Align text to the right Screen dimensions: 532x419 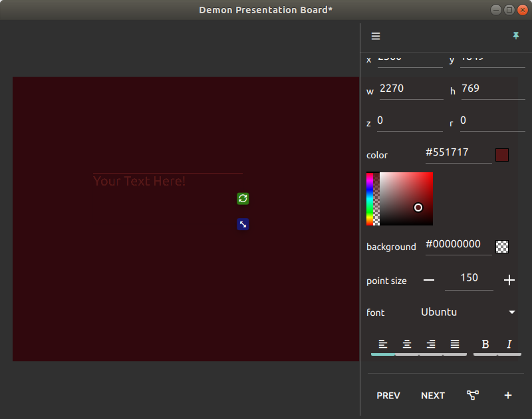[x=431, y=344]
